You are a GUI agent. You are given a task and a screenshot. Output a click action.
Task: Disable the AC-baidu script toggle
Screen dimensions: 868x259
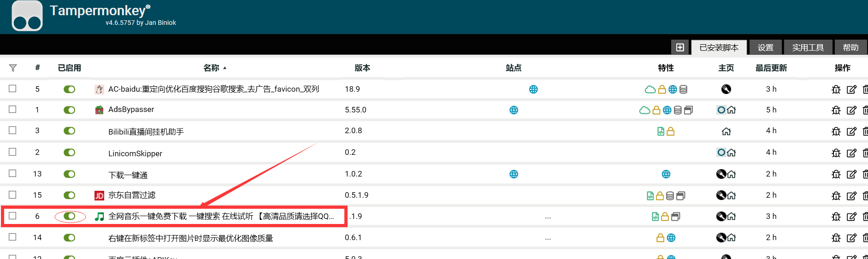[x=70, y=89]
